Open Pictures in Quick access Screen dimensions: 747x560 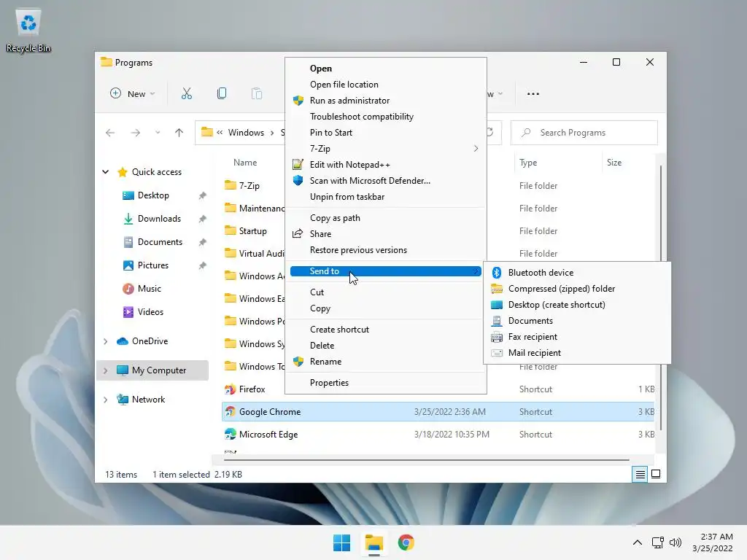point(153,265)
